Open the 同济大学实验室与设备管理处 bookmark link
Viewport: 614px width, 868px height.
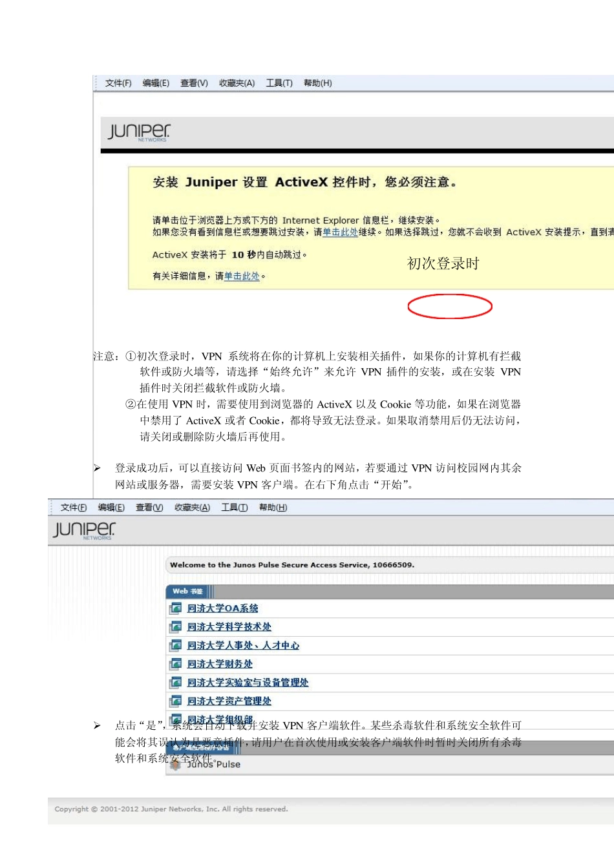pyautogui.click(x=248, y=683)
